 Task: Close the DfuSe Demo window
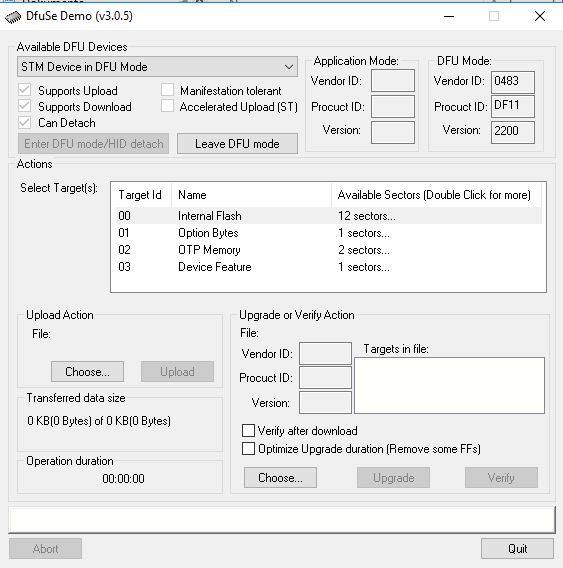(540, 16)
